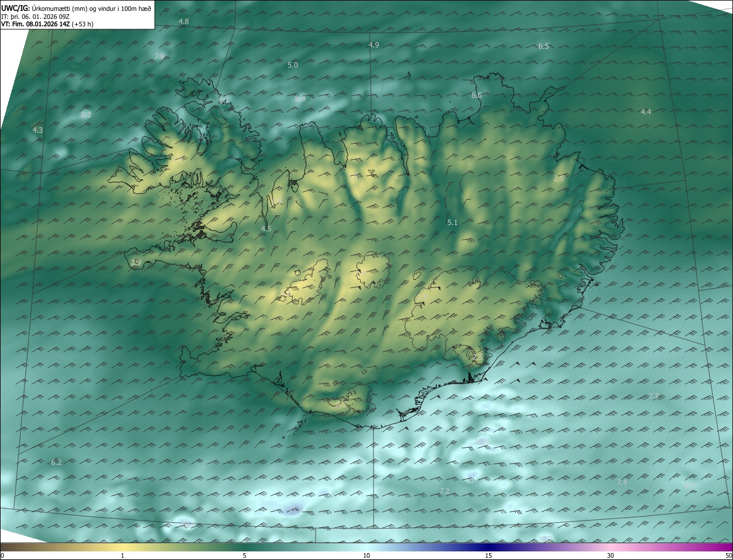Click the '5' tick on the color scale
The height and width of the screenshot is (560, 733).
pyautogui.click(x=245, y=556)
